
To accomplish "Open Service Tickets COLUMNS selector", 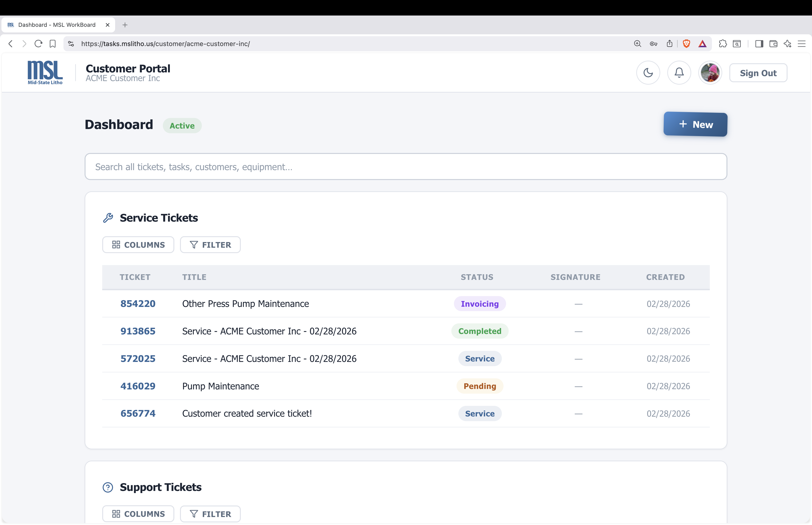I will coord(138,245).
